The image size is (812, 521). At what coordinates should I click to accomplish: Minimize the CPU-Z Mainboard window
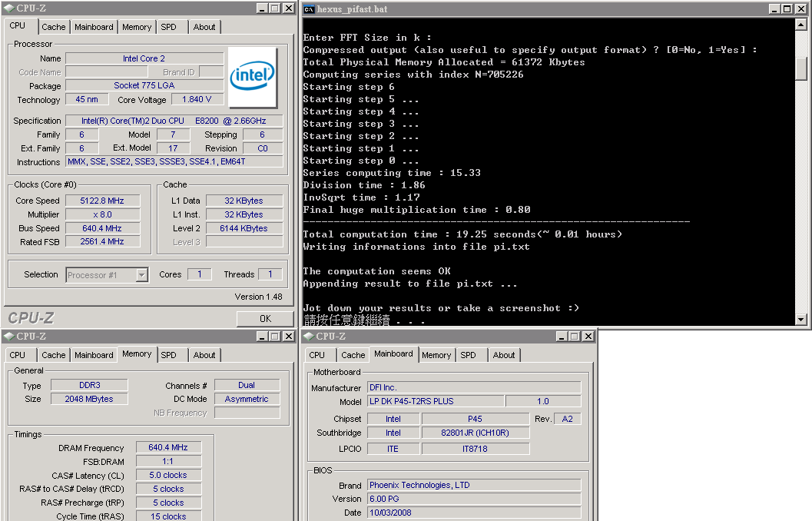(x=562, y=337)
